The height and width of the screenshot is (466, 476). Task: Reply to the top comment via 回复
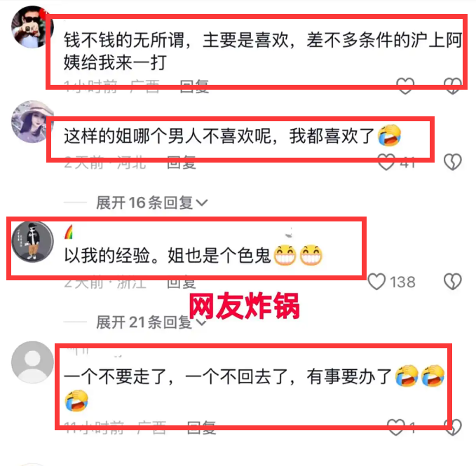tap(194, 86)
